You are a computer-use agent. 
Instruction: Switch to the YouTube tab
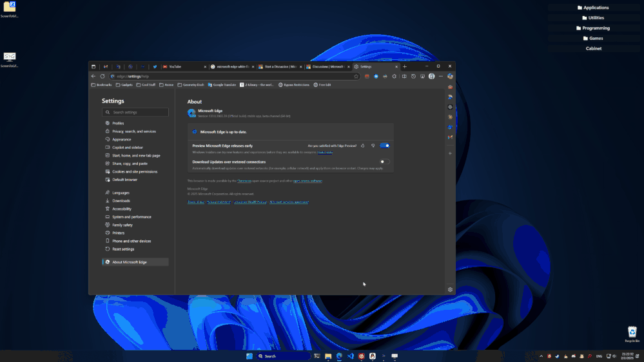tap(175, 66)
